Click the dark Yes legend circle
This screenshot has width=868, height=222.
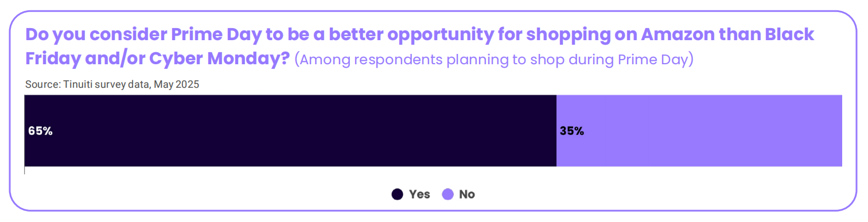[397, 194]
